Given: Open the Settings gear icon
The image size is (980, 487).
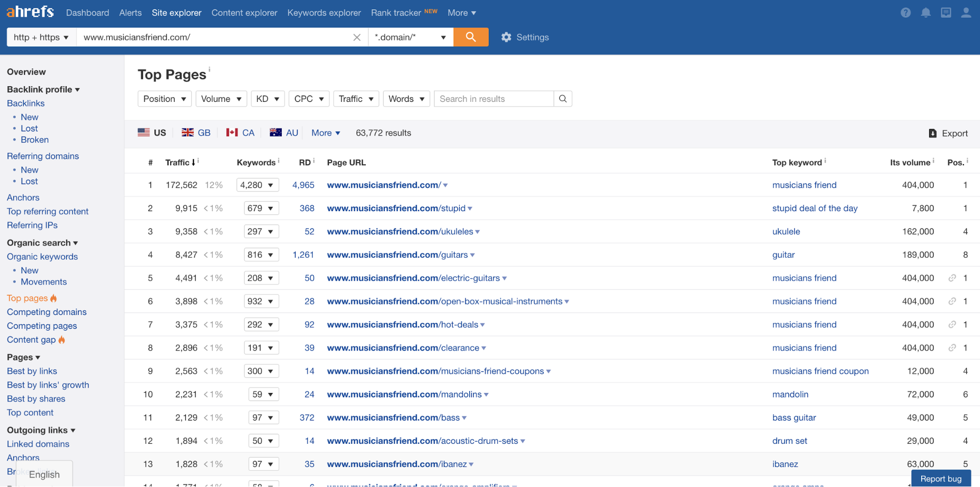Looking at the screenshot, I should [506, 37].
